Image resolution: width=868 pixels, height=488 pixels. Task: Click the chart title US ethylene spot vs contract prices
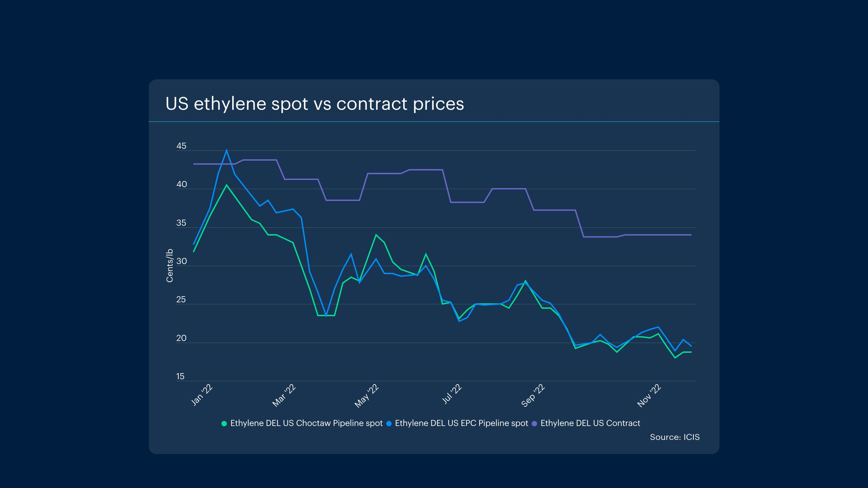314,104
